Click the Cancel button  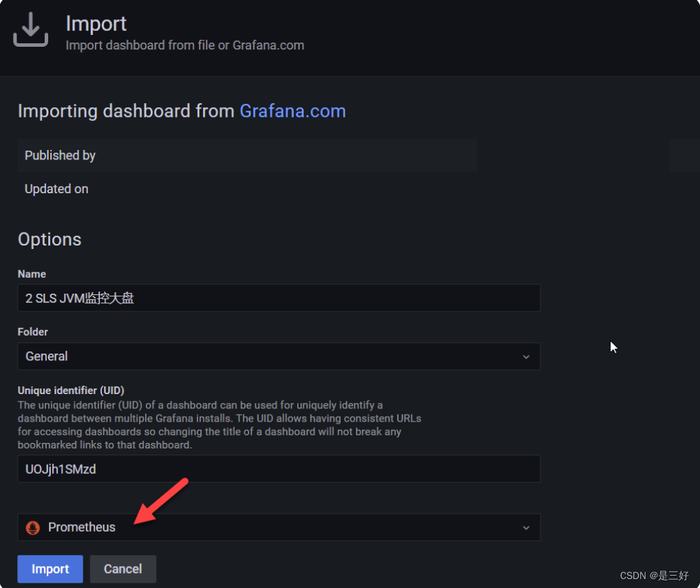pos(123,569)
